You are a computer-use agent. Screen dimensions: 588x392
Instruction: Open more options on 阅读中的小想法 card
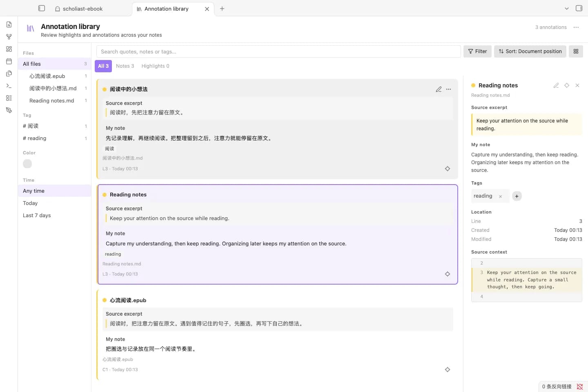[x=449, y=89]
